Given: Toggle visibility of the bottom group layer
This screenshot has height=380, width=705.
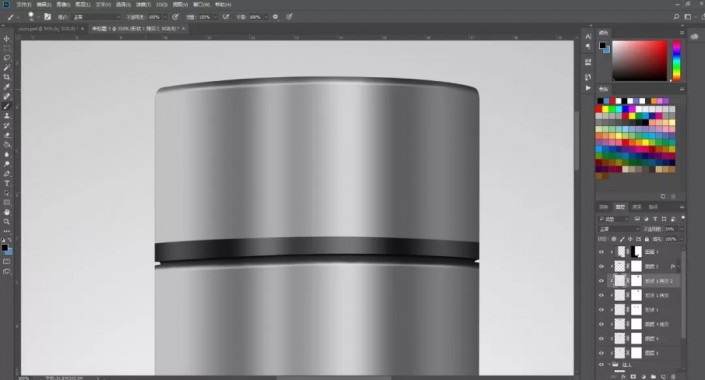Looking at the screenshot, I should pyautogui.click(x=601, y=365).
